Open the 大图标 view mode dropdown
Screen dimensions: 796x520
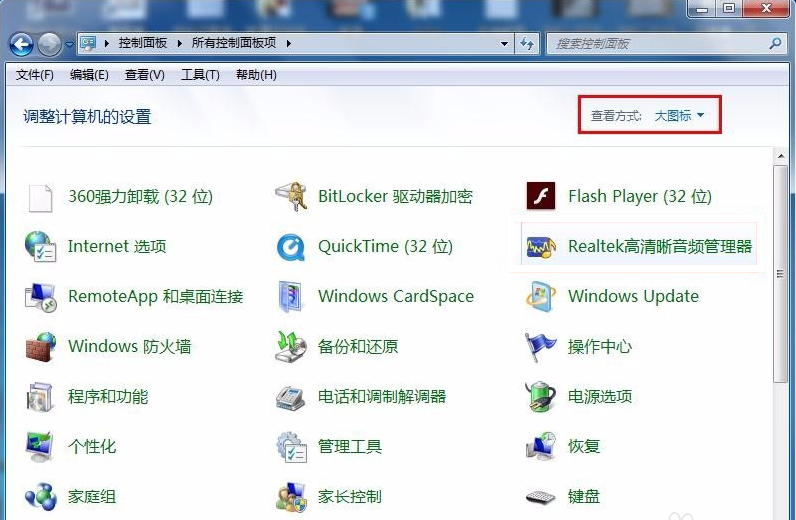pos(679,116)
